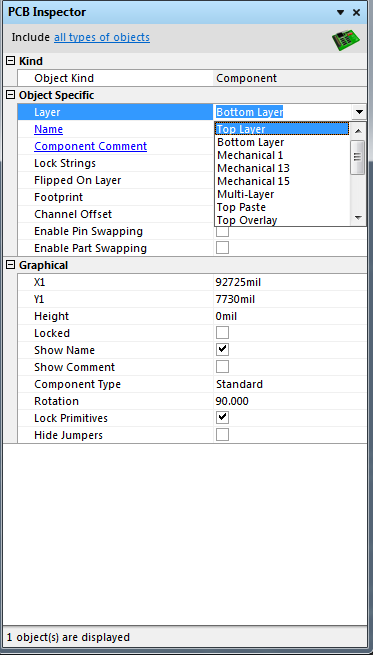
Task: Open the Component Comment link
Action: coord(90,146)
